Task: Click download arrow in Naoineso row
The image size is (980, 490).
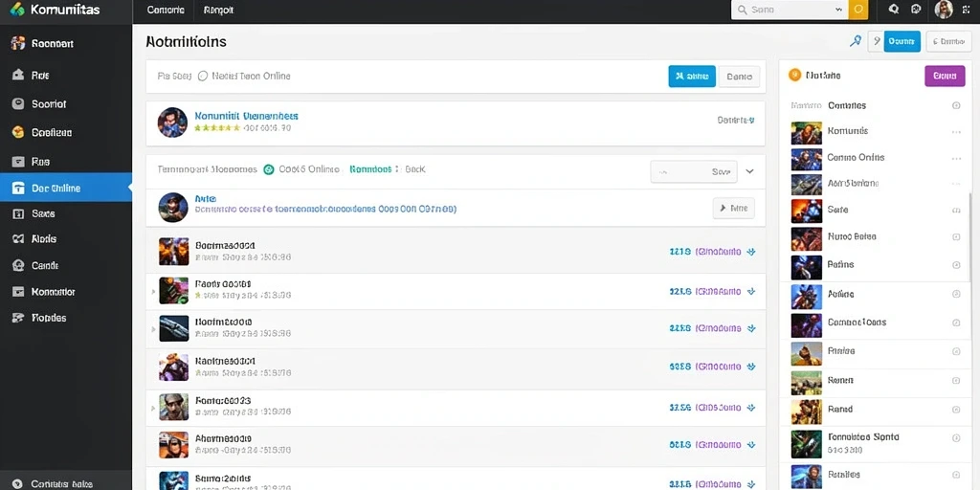Action: click(x=751, y=367)
